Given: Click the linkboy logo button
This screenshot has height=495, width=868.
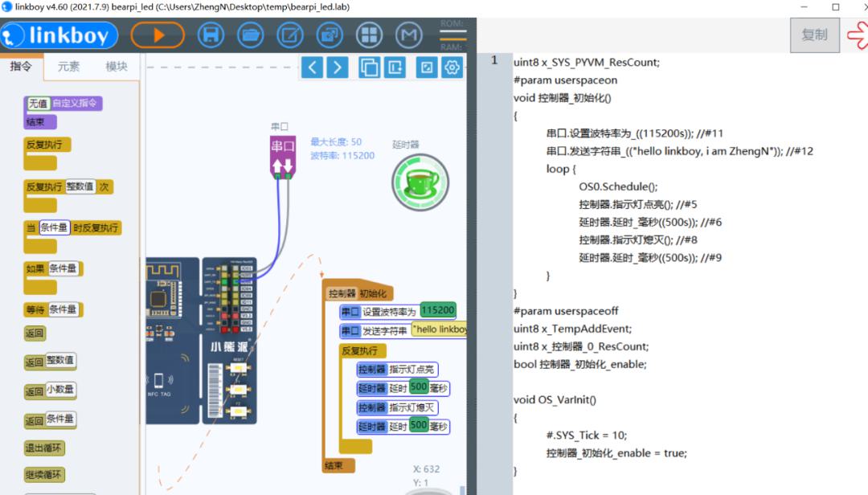Looking at the screenshot, I should [59, 35].
